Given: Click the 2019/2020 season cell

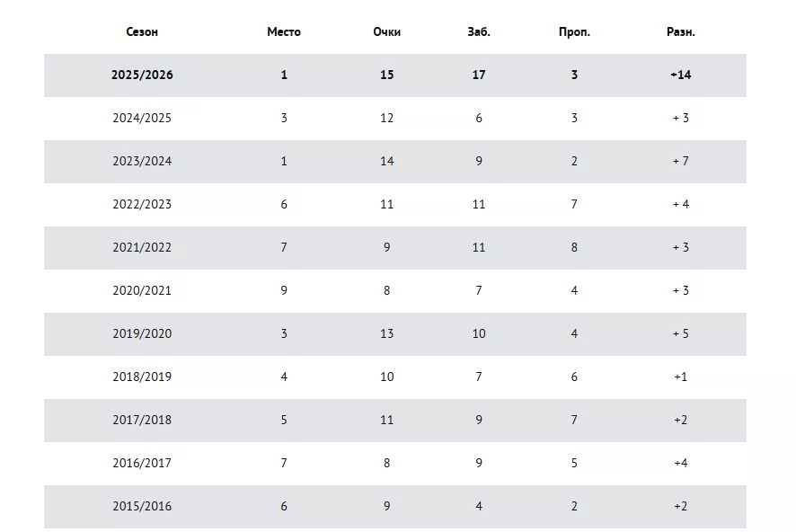Looking at the screenshot, I should click(x=142, y=333).
